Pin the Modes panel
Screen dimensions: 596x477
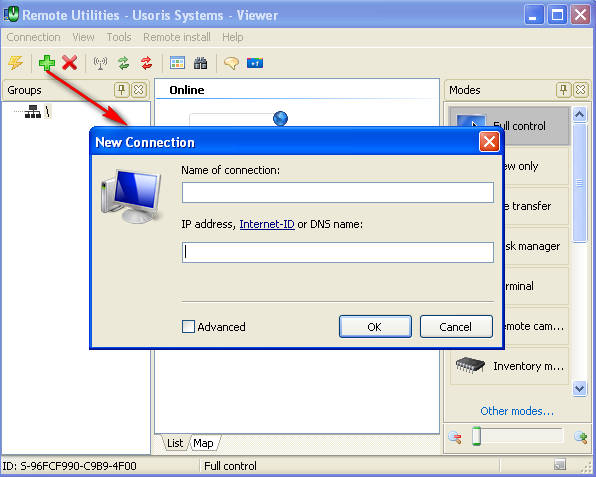(564, 90)
